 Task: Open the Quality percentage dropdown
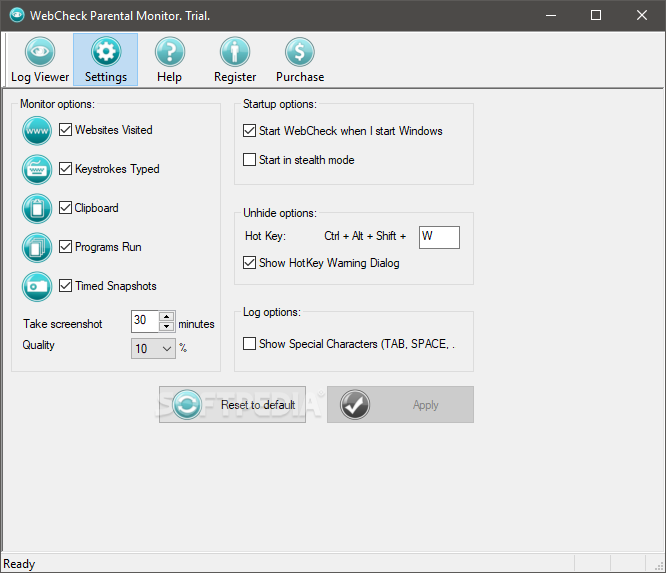[x=153, y=349]
